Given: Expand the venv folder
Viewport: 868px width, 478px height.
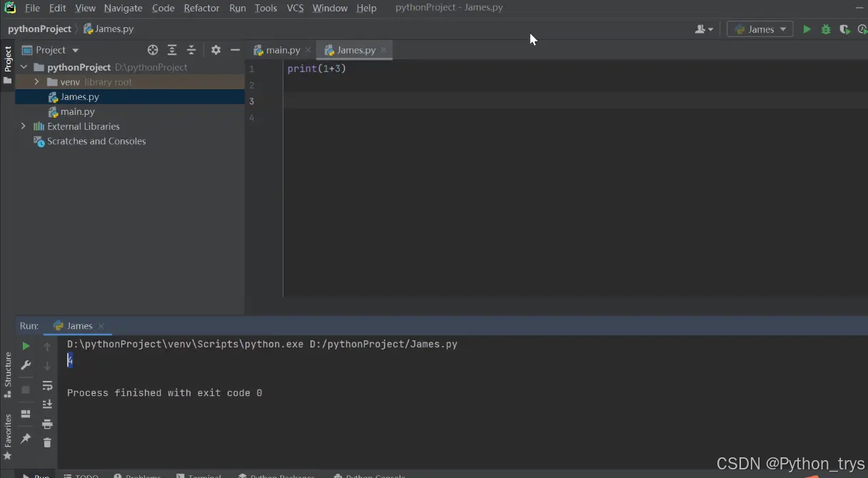Looking at the screenshot, I should [36, 82].
